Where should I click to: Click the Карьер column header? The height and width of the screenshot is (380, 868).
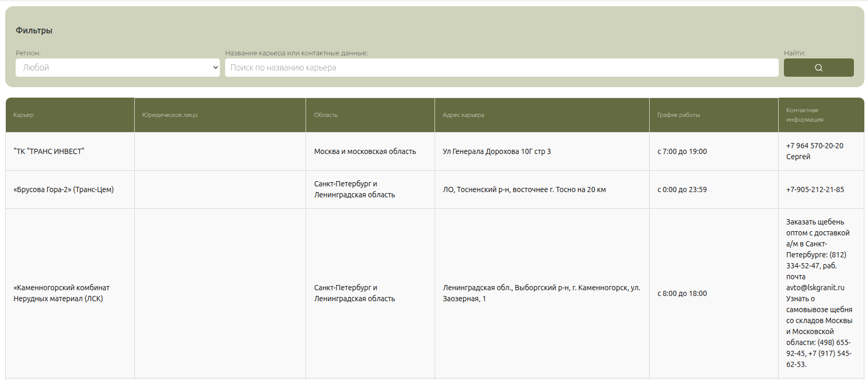(x=24, y=115)
